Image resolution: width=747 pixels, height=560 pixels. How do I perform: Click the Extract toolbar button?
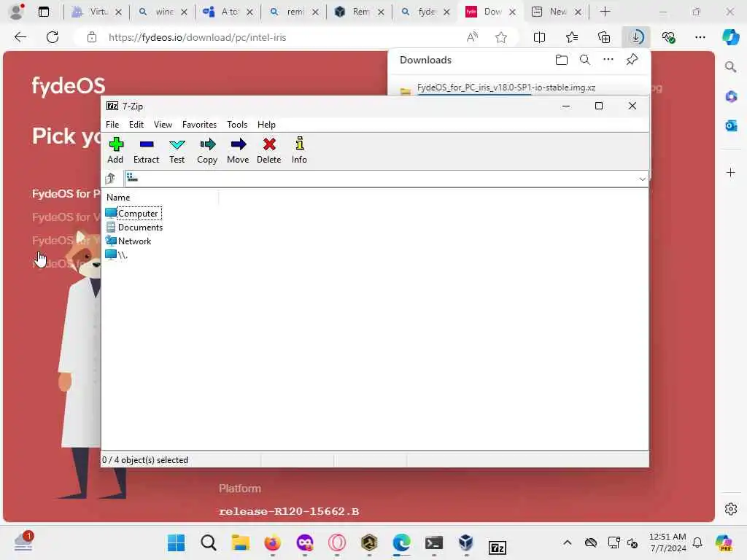(146, 150)
